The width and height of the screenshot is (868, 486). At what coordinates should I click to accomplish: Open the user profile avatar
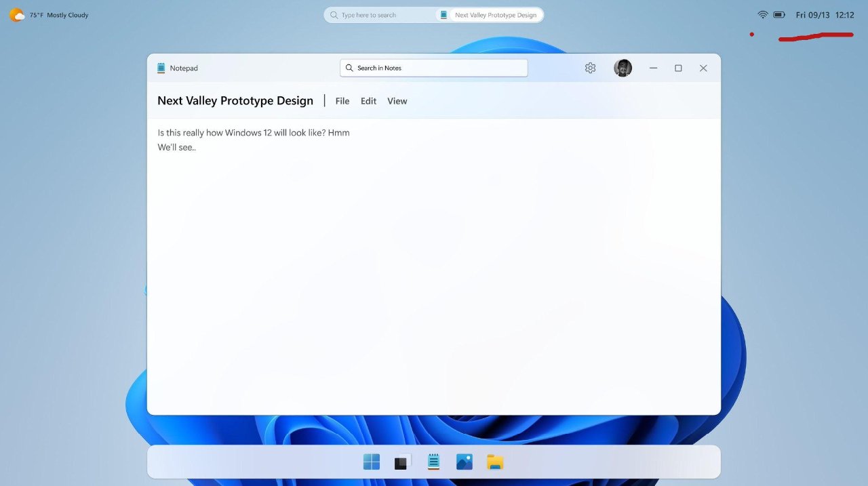point(623,68)
